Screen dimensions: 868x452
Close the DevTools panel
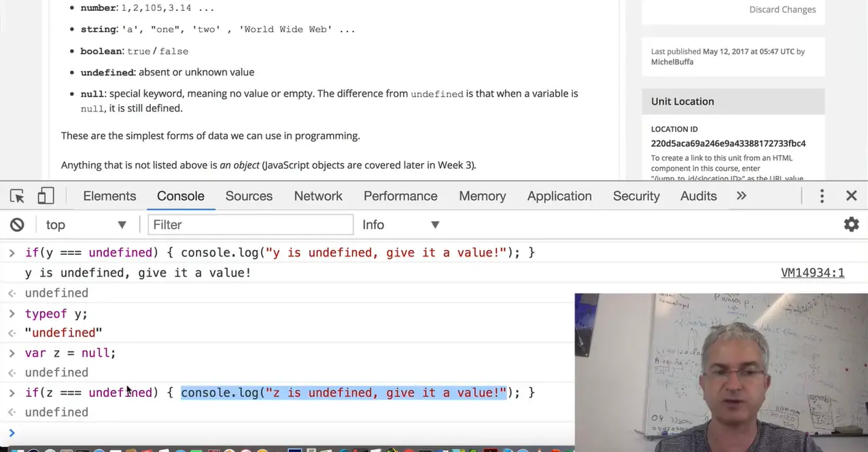pos(851,196)
